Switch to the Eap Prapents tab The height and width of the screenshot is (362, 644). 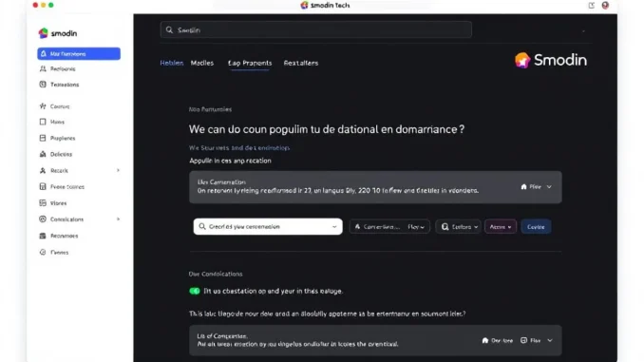(x=250, y=63)
